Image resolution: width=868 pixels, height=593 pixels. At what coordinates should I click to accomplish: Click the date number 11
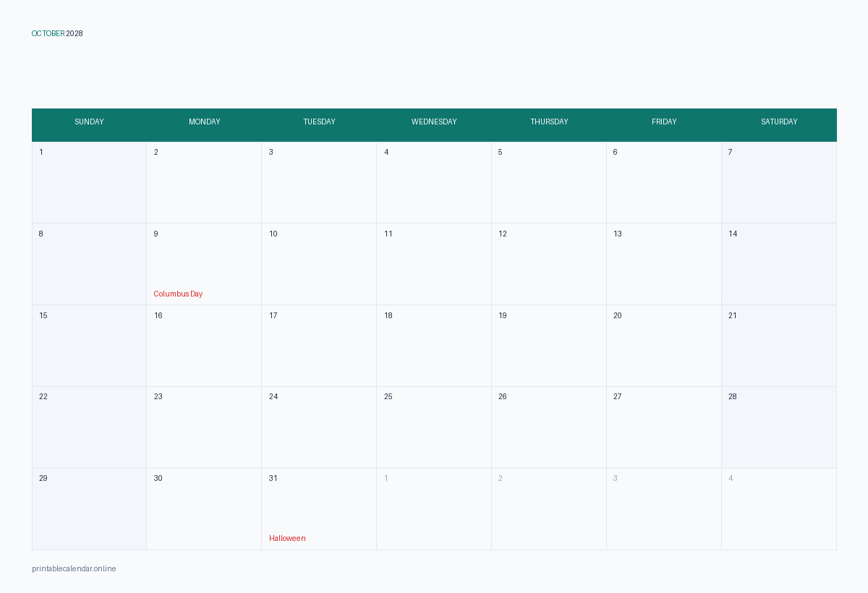pos(388,234)
